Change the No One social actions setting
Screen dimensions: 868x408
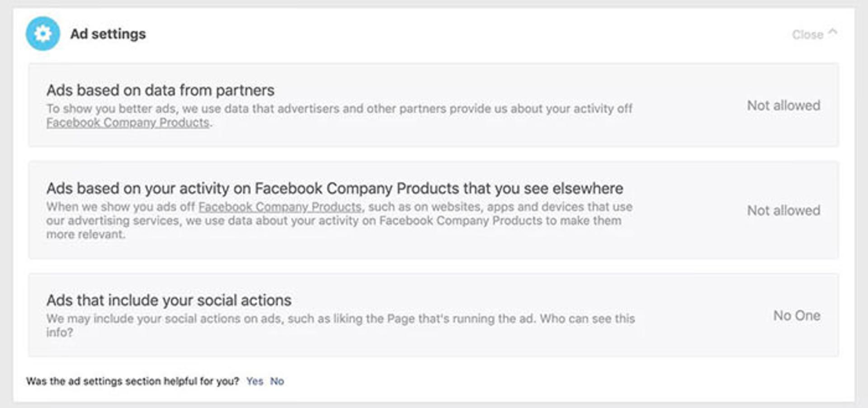pos(797,316)
